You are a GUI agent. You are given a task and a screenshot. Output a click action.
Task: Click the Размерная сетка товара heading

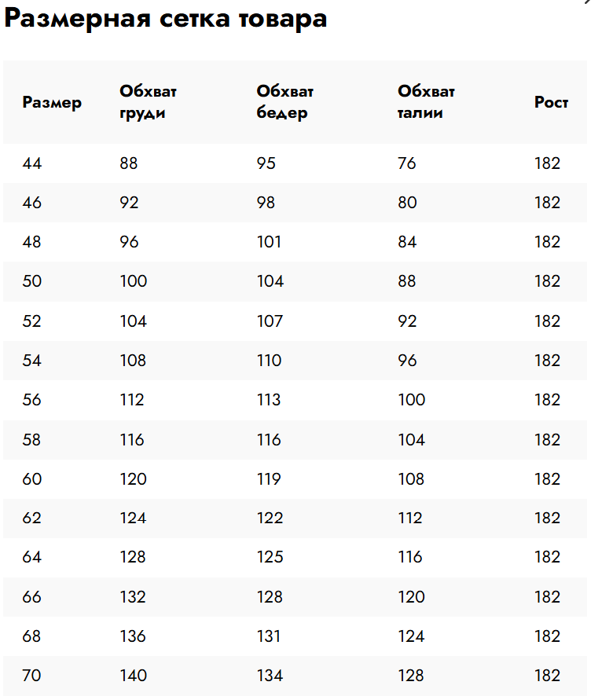point(165,19)
